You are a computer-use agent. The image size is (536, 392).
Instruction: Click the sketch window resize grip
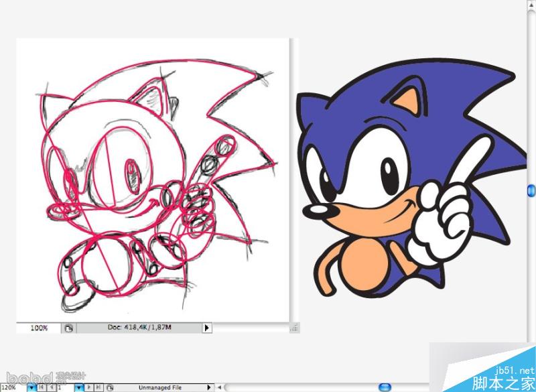[x=294, y=328]
